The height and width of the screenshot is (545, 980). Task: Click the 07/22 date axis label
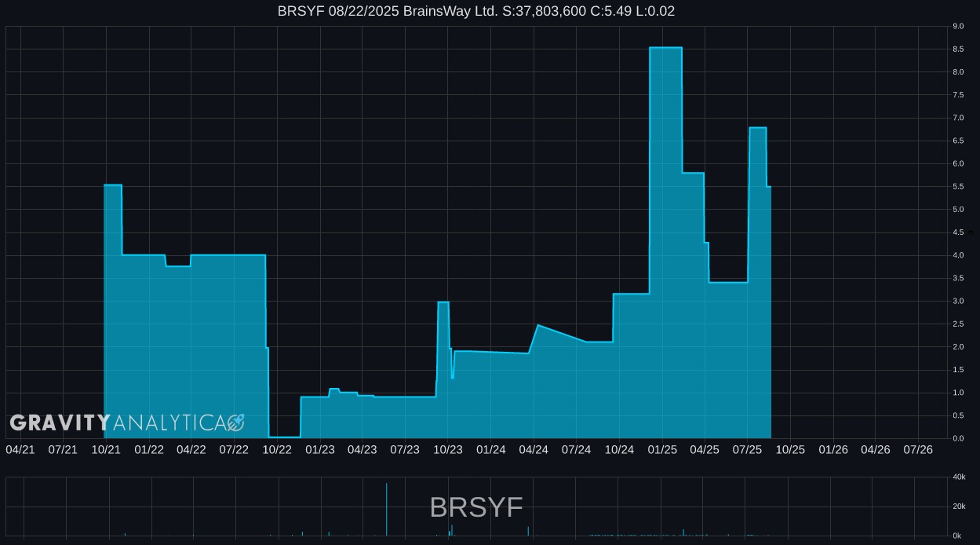tap(234, 449)
